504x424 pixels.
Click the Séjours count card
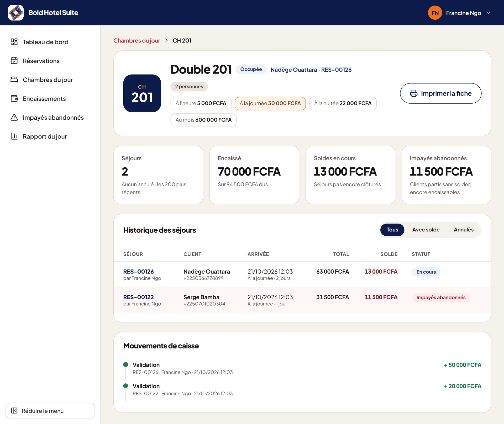click(x=158, y=175)
